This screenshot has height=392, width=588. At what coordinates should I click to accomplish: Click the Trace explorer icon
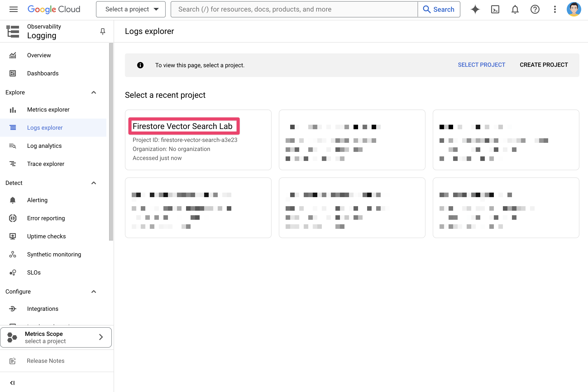[x=12, y=164]
